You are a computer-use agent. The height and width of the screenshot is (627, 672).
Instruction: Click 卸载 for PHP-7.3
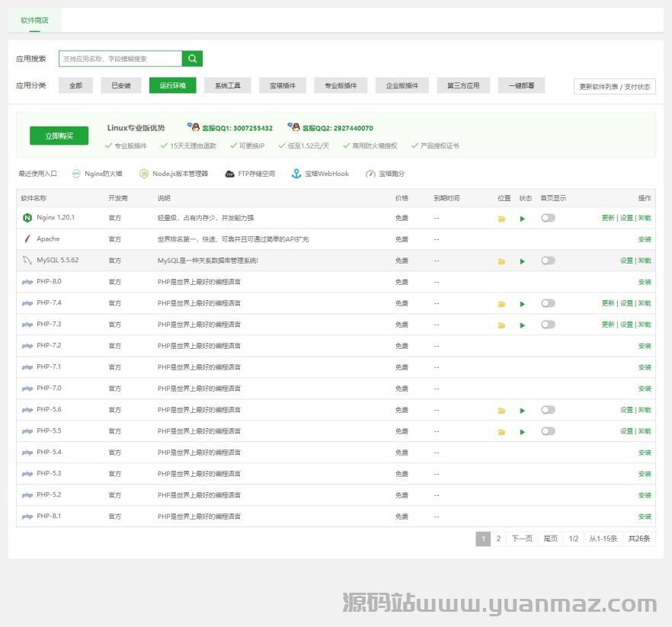[645, 325]
